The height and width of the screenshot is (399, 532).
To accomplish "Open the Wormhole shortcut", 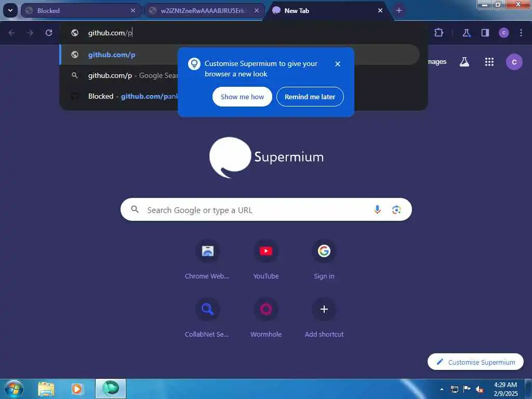I will coord(266,318).
